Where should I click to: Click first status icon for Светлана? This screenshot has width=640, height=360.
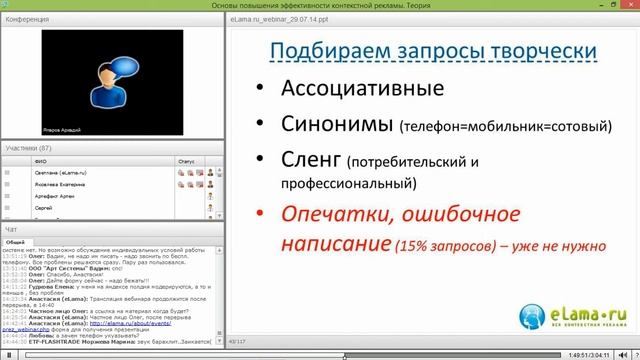(181, 173)
